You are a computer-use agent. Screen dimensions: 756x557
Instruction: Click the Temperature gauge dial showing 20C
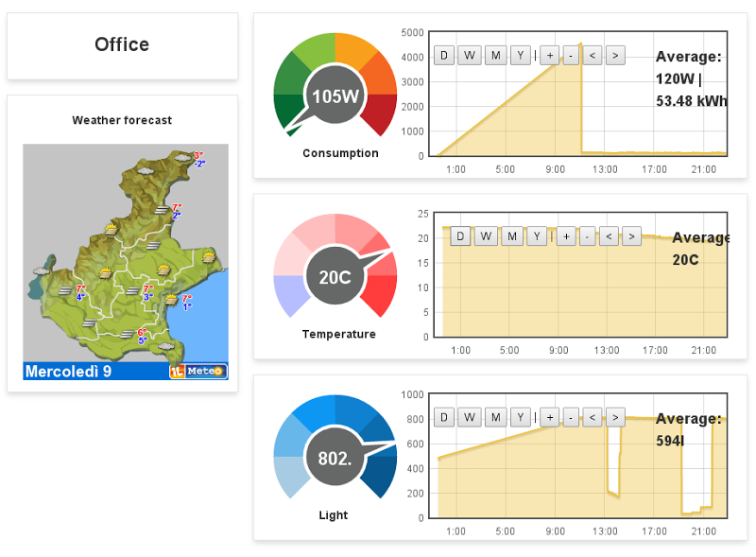point(335,277)
